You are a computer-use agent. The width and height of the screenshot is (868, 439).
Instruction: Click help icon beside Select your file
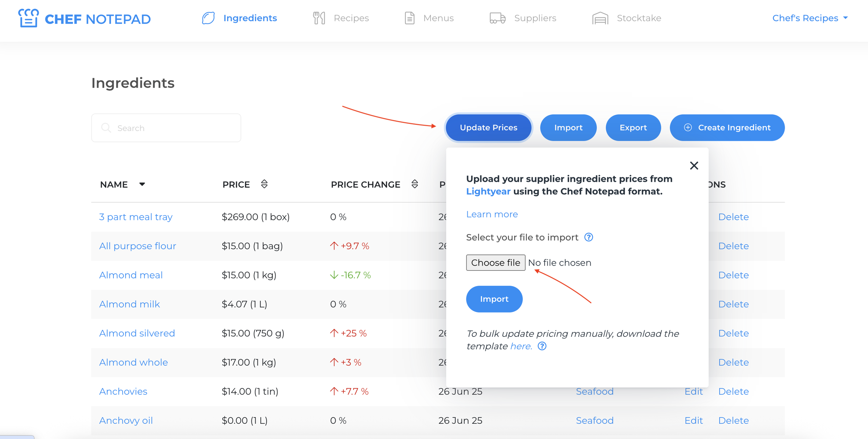(589, 237)
